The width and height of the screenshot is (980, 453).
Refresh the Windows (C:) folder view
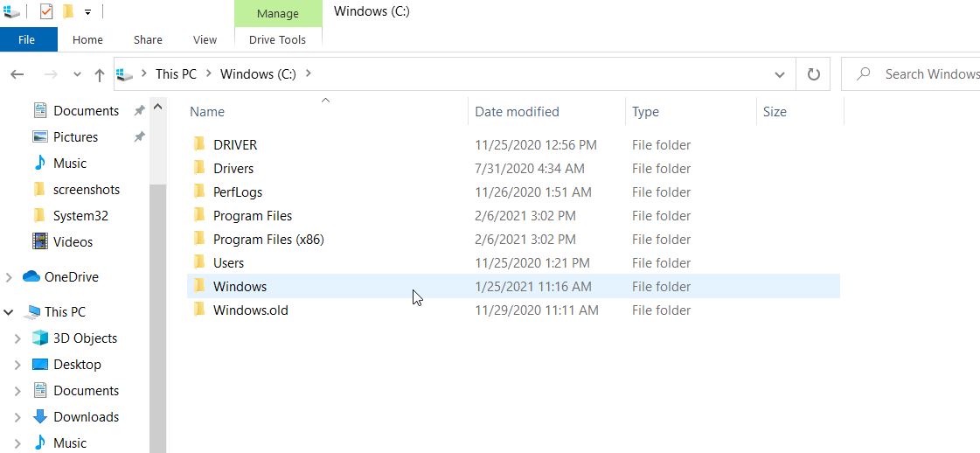tap(813, 74)
